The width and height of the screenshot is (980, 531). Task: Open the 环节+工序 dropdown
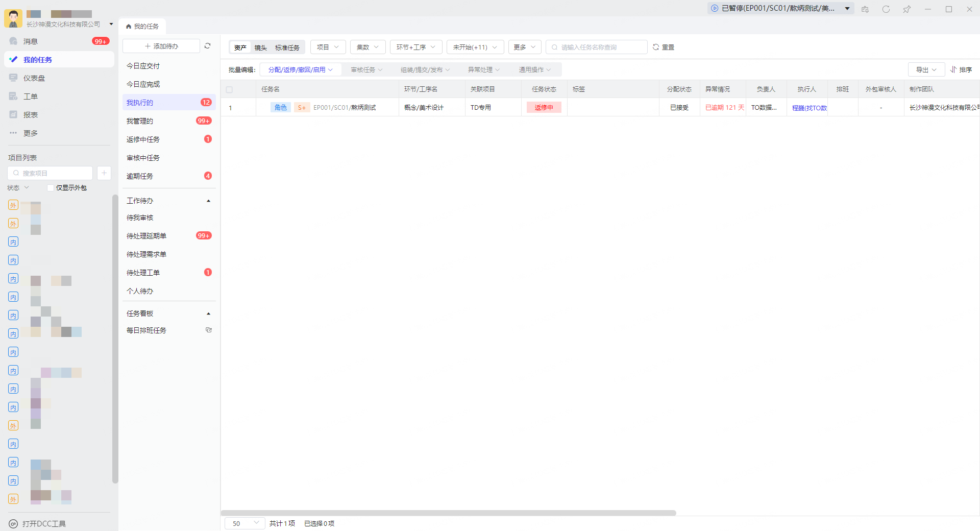[x=415, y=47]
